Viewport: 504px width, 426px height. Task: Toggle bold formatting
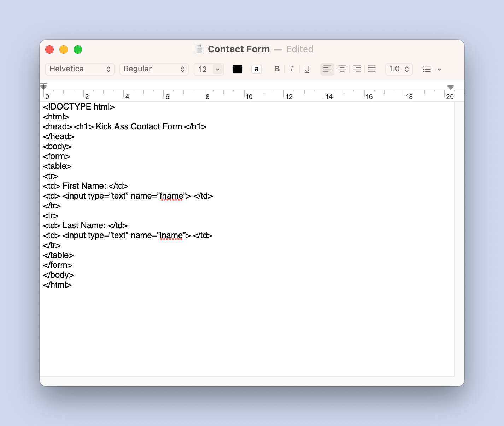tap(277, 69)
